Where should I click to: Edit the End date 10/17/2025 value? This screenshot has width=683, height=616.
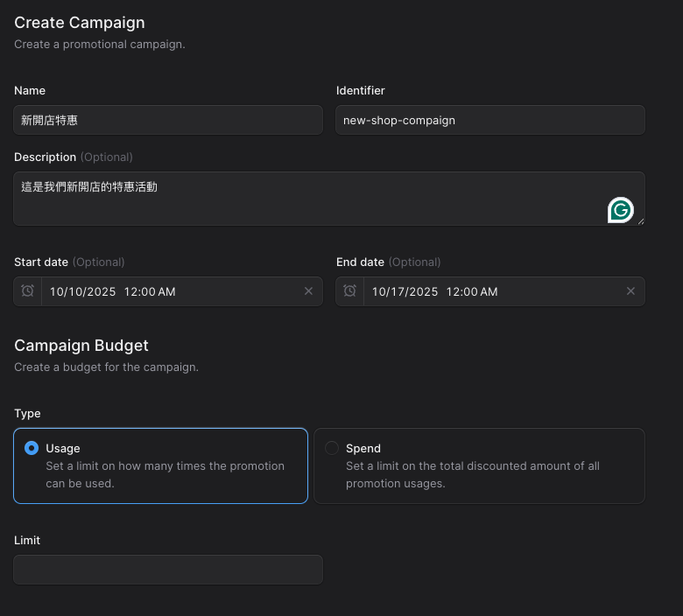405,291
